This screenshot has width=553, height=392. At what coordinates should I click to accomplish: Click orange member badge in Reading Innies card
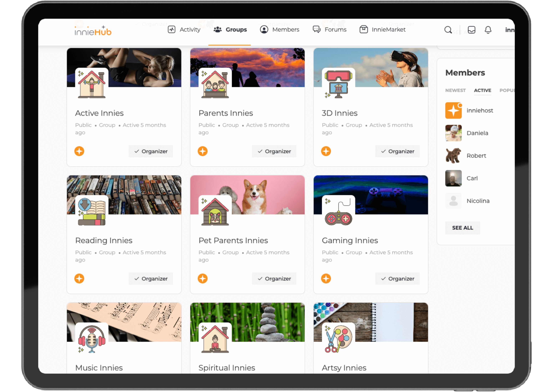click(79, 278)
